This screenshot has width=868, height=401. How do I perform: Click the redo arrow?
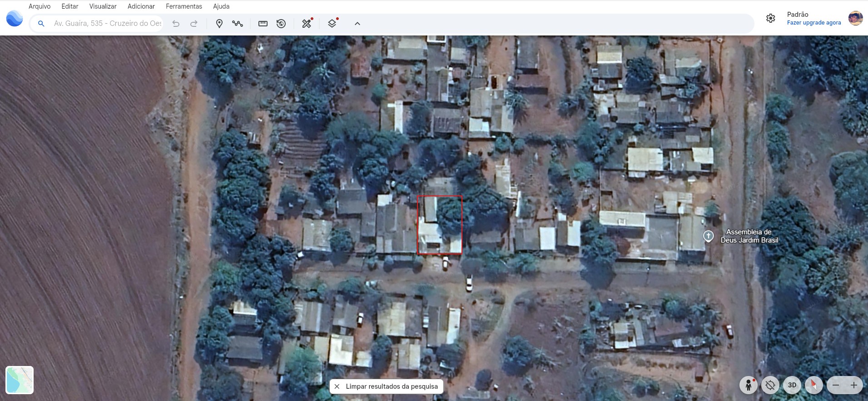tap(194, 24)
